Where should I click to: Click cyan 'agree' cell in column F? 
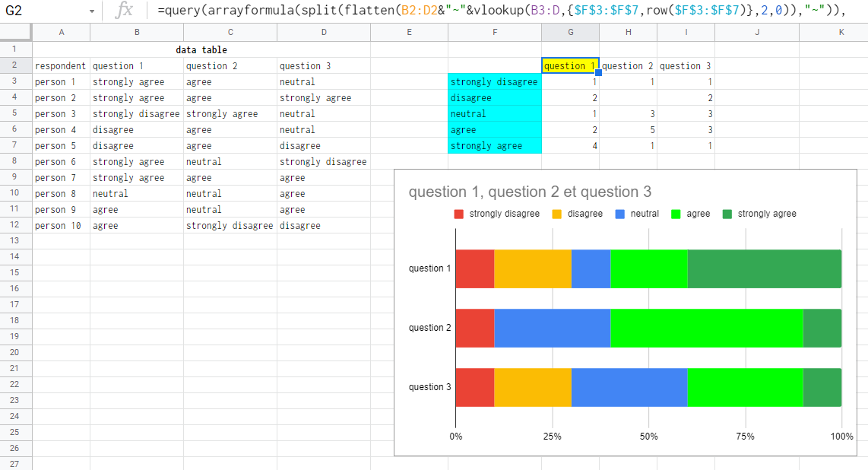(495, 130)
